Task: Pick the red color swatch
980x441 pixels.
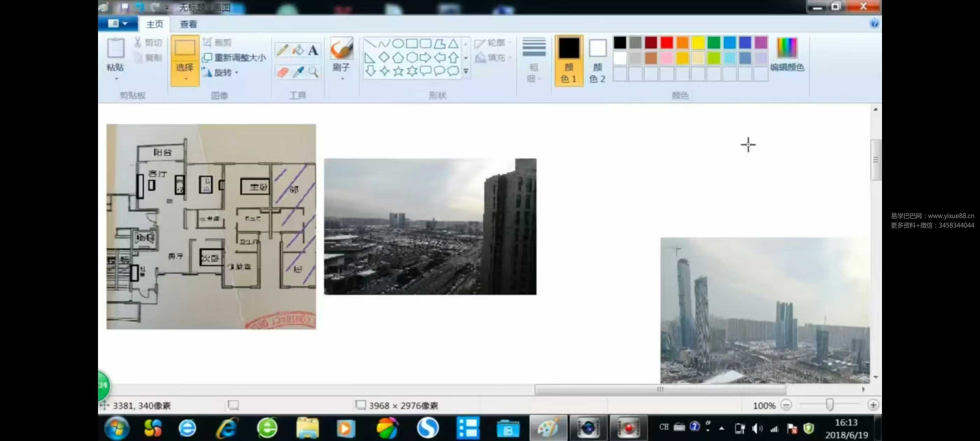Action: point(666,43)
